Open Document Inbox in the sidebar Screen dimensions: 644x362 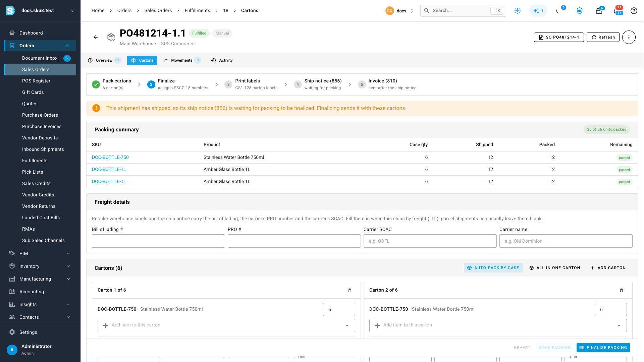[x=40, y=58]
